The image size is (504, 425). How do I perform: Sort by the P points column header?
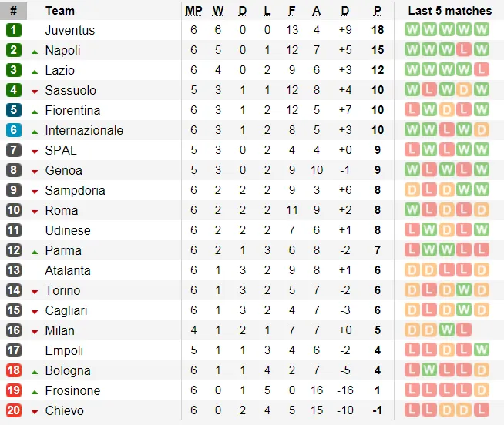point(378,11)
